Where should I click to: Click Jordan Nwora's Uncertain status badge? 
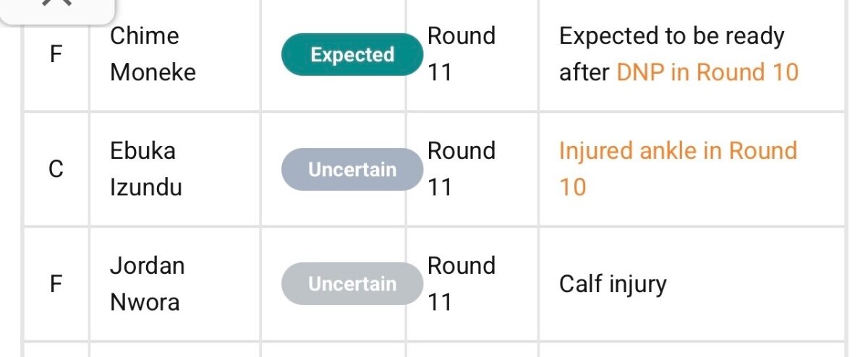pyautogui.click(x=352, y=284)
